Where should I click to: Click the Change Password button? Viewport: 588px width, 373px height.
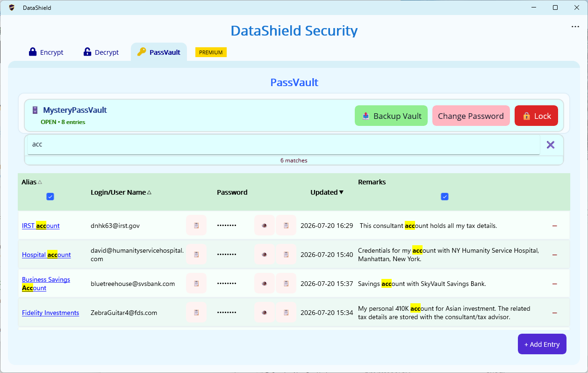[x=471, y=116]
